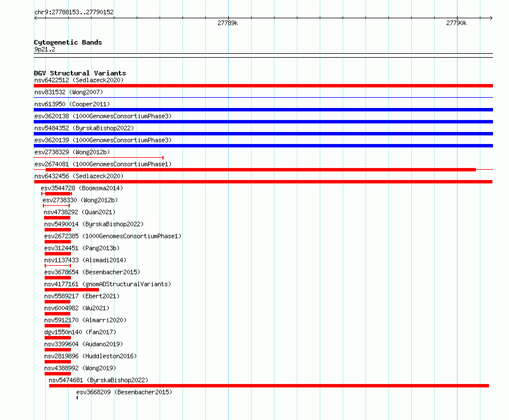The image size is (509, 420).
Task: Click the blue bar under esv3620139
Action: click(263, 146)
